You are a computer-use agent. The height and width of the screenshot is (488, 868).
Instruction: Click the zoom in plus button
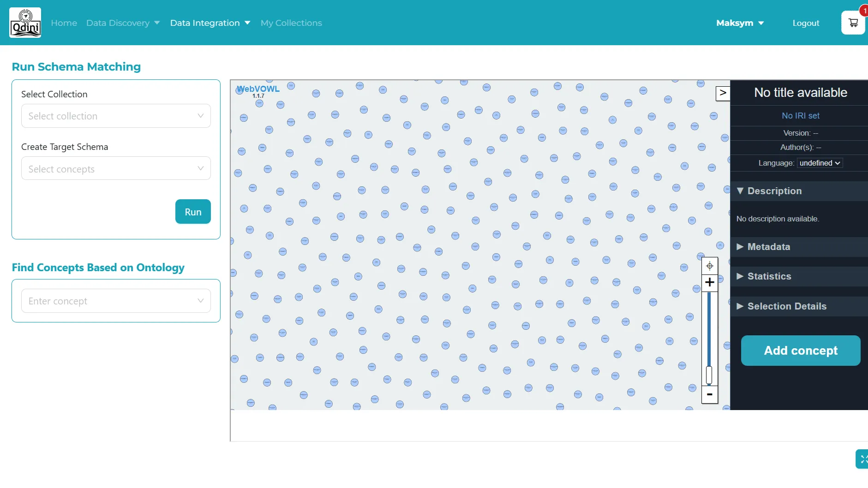(709, 282)
